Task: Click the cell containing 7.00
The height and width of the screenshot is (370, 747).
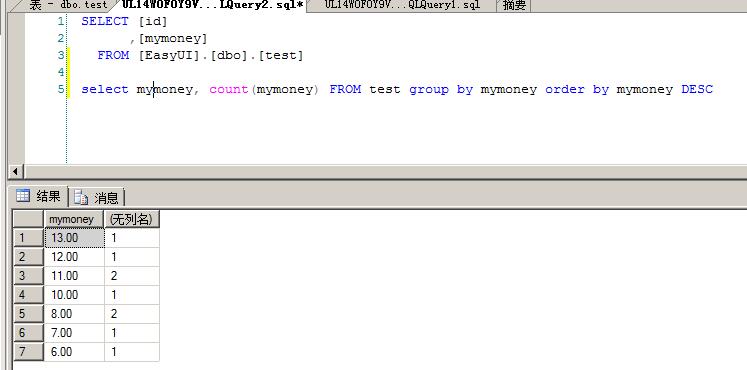Action: 74,333
